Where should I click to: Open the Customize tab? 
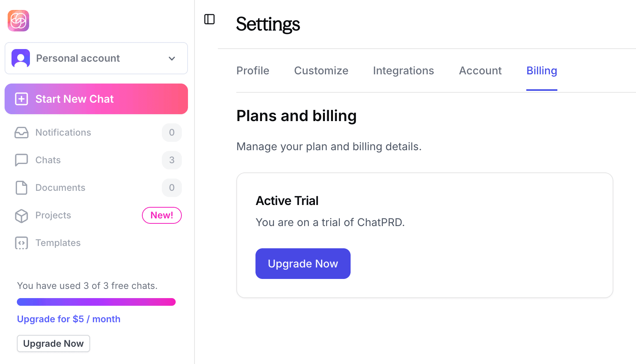pos(321,71)
